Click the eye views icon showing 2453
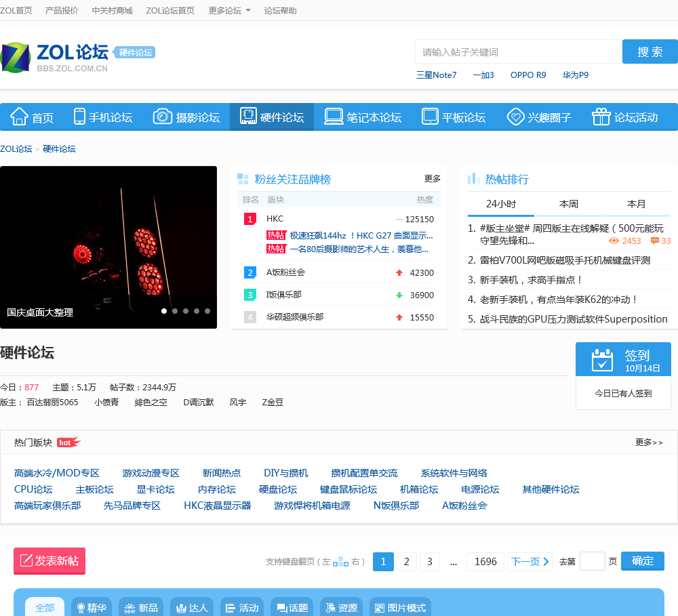This screenshot has height=616, width=678. (x=614, y=241)
